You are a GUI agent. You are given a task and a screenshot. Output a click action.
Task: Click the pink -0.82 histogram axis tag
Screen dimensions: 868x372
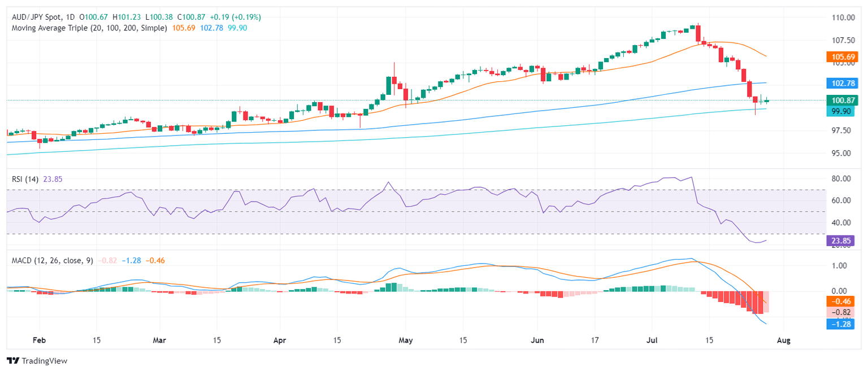(841, 313)
